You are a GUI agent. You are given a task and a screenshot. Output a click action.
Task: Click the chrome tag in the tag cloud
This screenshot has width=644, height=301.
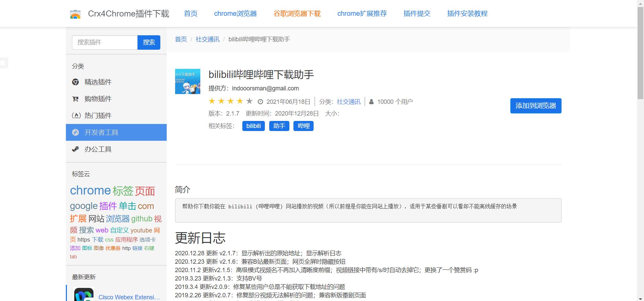click(x=90, y=190)
